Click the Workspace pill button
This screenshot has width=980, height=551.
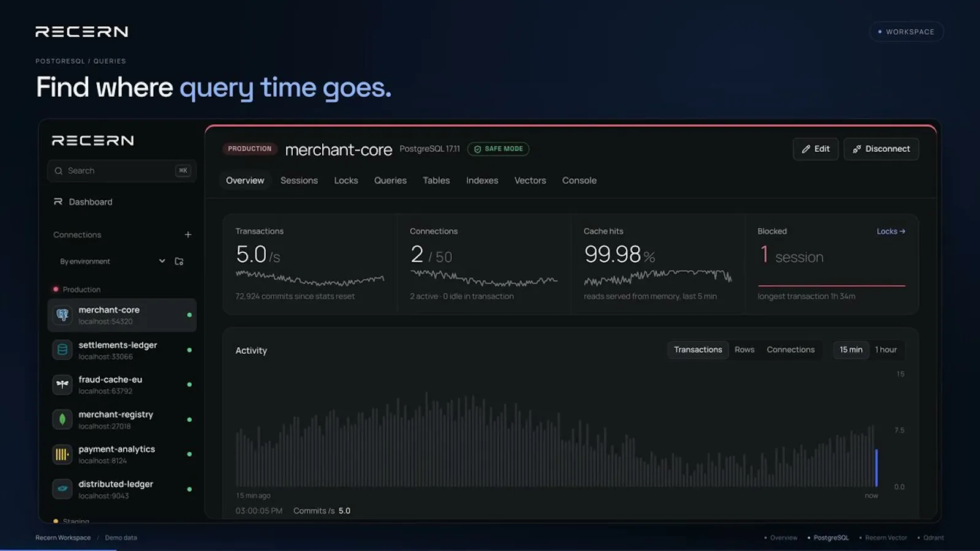point(907,32)
